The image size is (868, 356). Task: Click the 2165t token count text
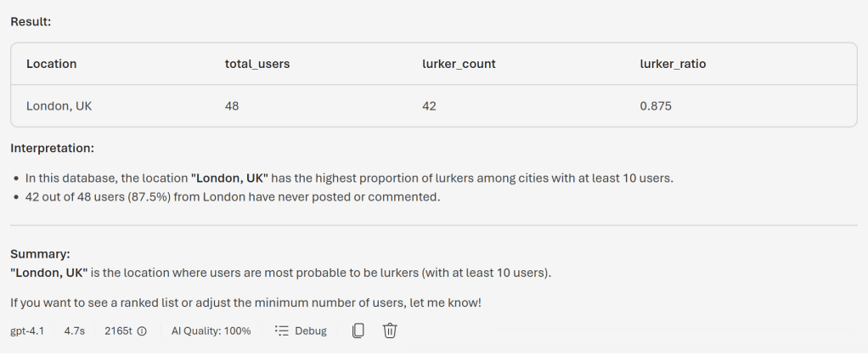click(x=118, y=331)
